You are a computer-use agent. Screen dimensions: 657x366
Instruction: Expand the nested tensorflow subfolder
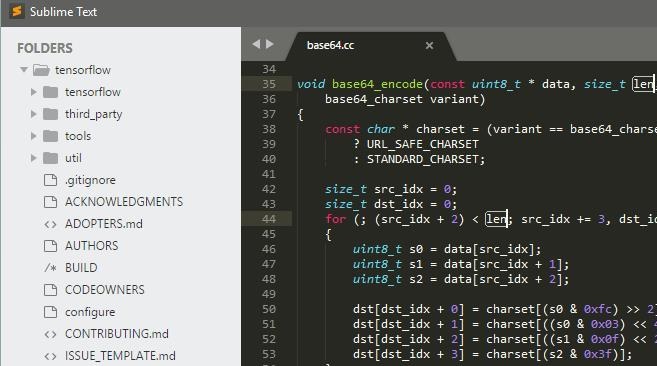click(x=34, y=92)
